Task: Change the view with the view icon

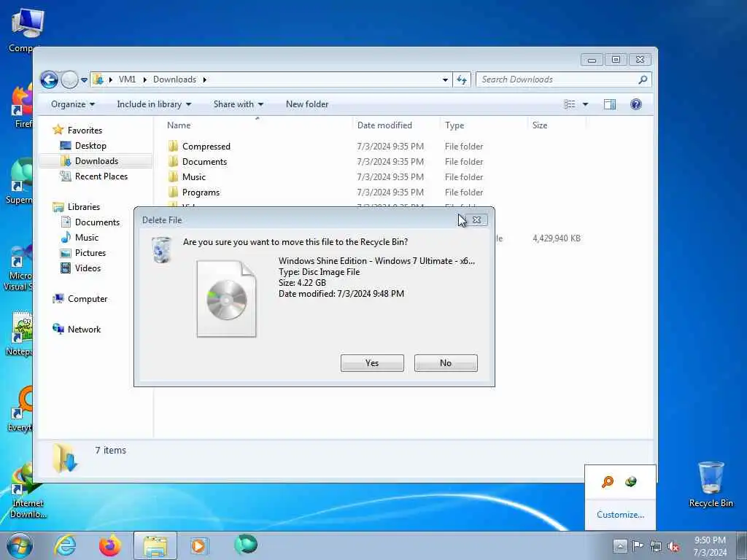Action: tap(569, 104)
